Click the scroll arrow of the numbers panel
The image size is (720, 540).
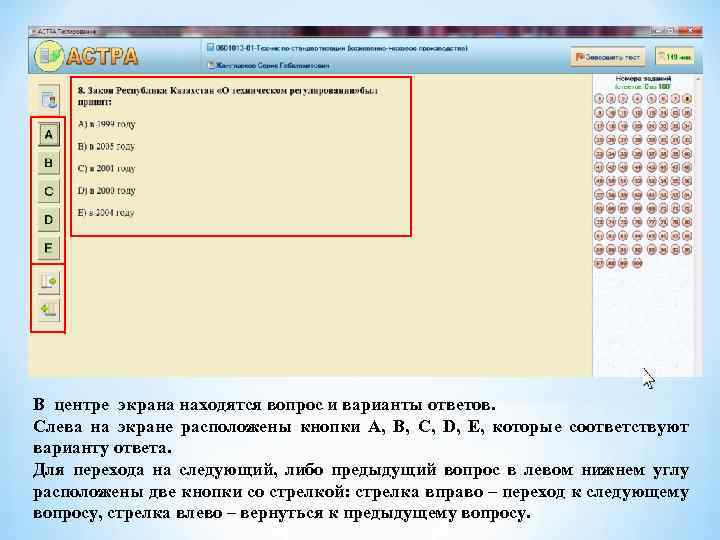click(698, 79)
